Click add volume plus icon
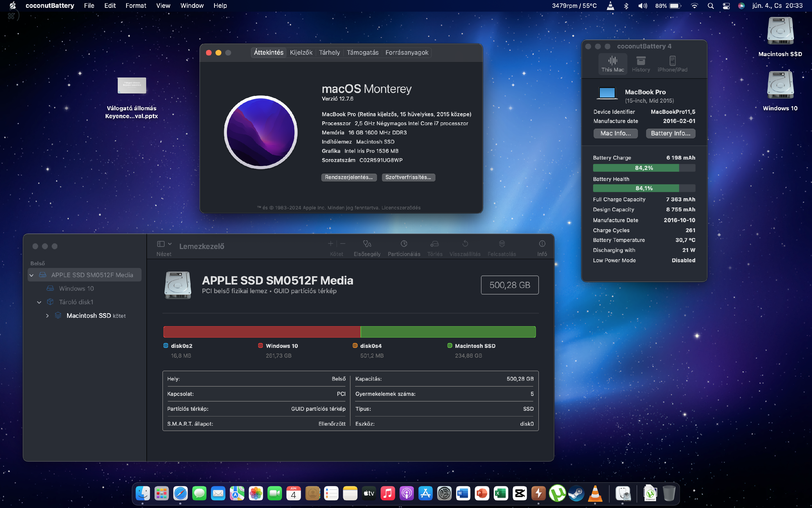The image size is (812, 508). 330,244
